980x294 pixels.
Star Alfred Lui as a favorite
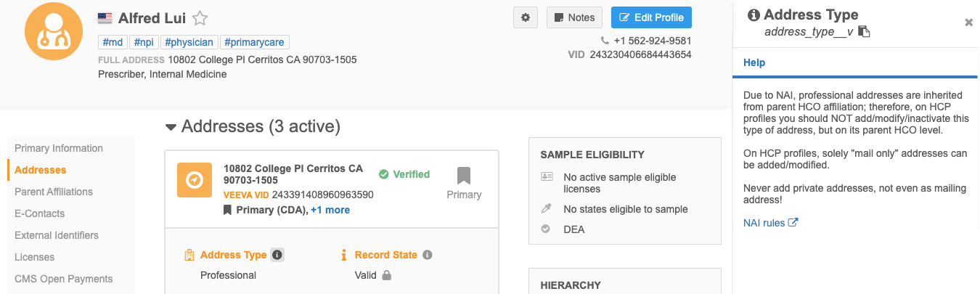pyautogui.click(x=200, y=19)
